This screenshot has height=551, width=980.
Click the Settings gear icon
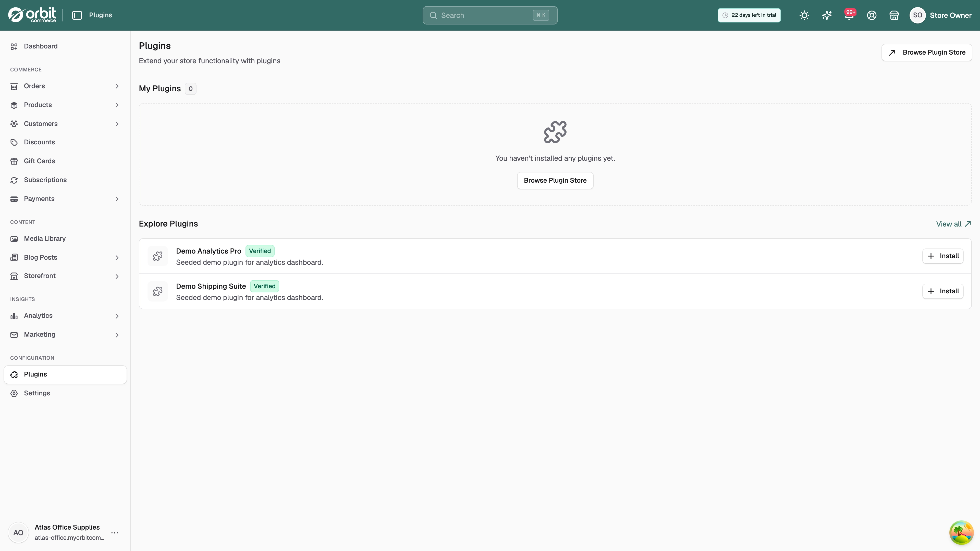pos(14,394)
